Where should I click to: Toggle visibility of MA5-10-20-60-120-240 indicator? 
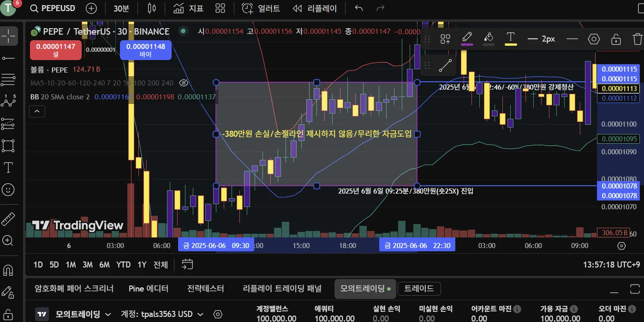184,83
